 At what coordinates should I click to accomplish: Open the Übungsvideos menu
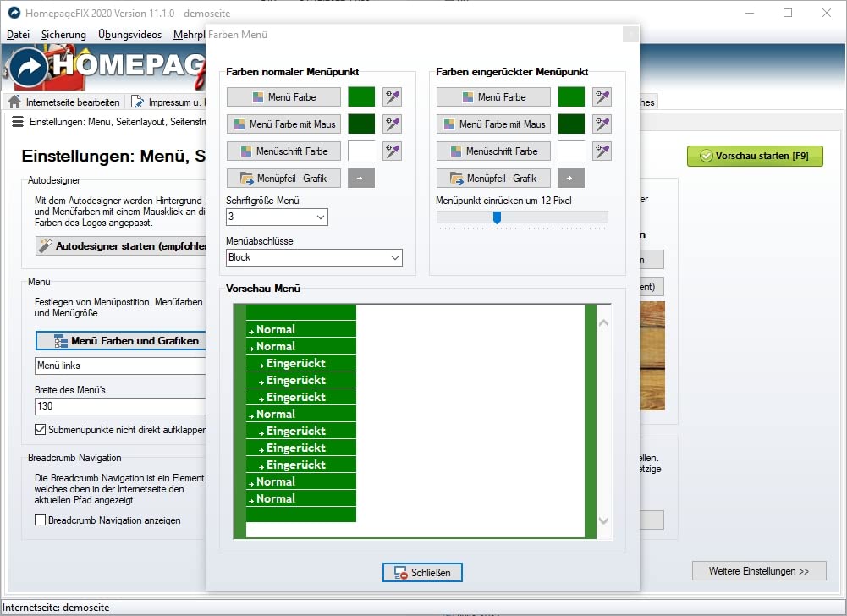tap(129, 35)
